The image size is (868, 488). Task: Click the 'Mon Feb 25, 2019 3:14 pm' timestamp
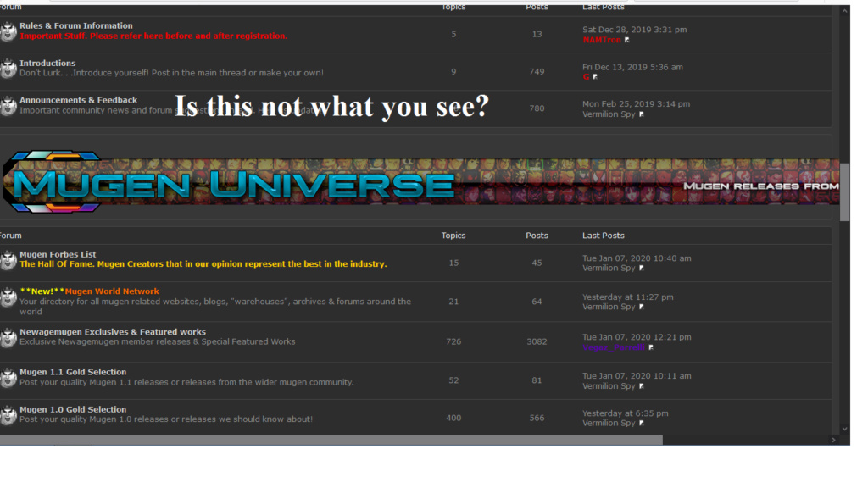point(636,103)
